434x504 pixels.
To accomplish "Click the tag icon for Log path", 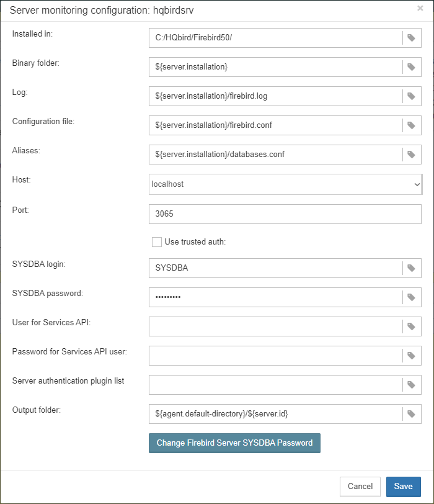I will [411, 96].
